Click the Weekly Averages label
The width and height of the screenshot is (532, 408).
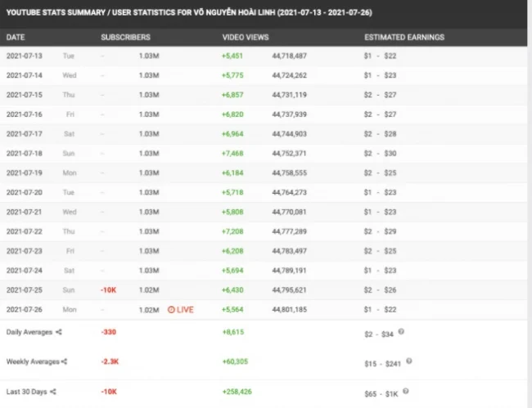33,361
